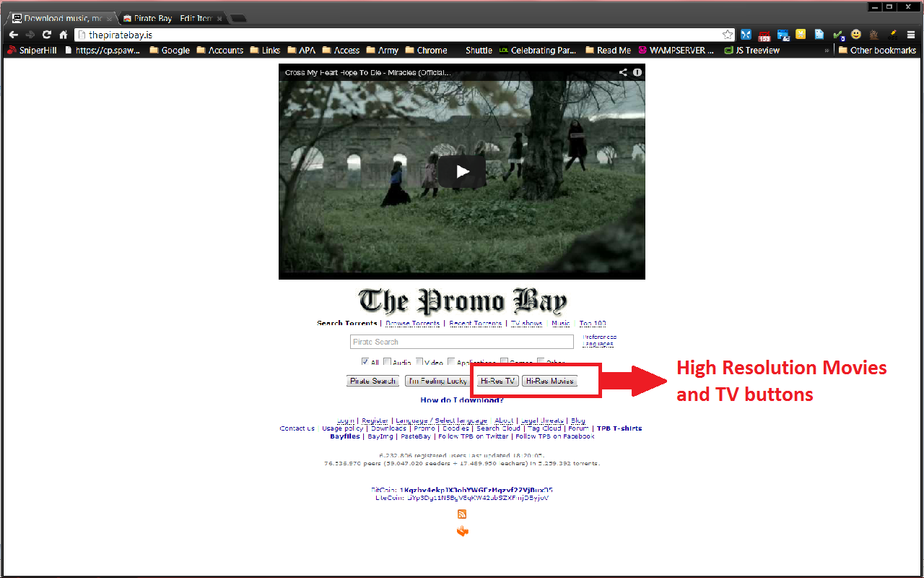Open the orange RSS feed icon

462,514
